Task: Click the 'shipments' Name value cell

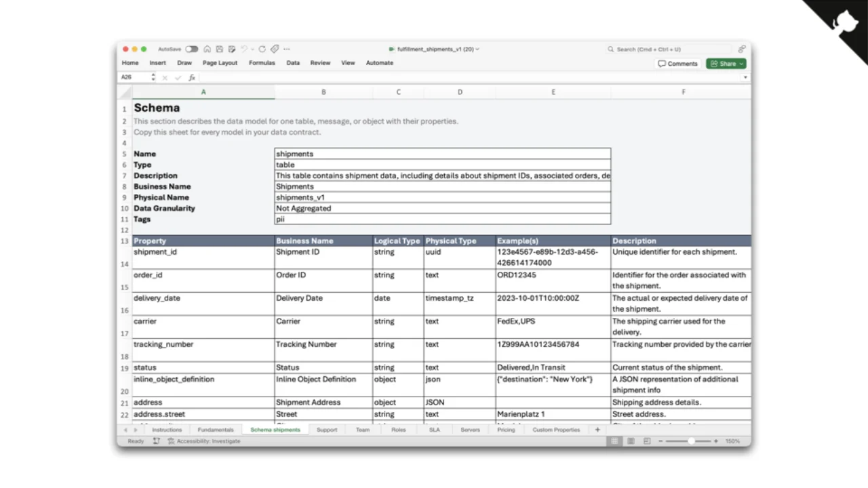Action: (x=443, y=154)
